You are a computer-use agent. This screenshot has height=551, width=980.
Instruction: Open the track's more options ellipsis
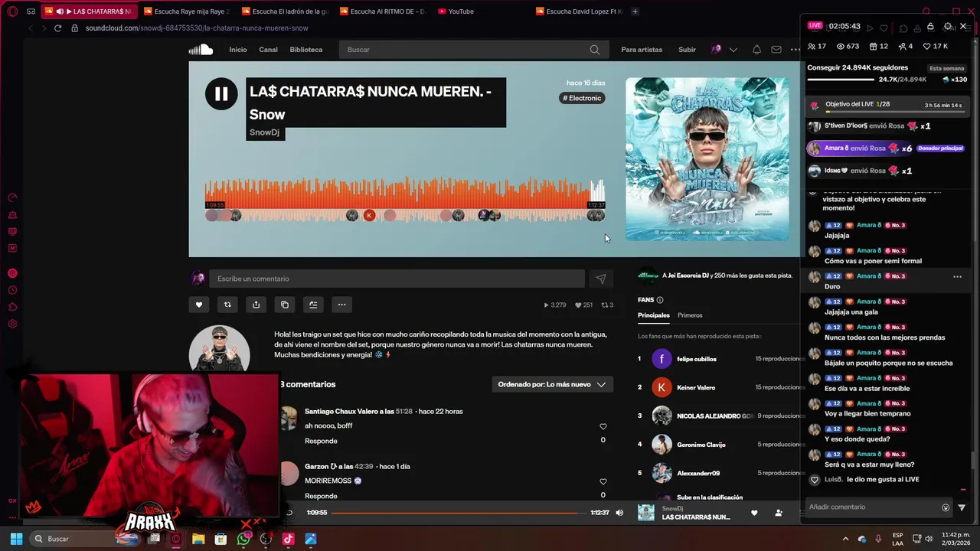342,305
